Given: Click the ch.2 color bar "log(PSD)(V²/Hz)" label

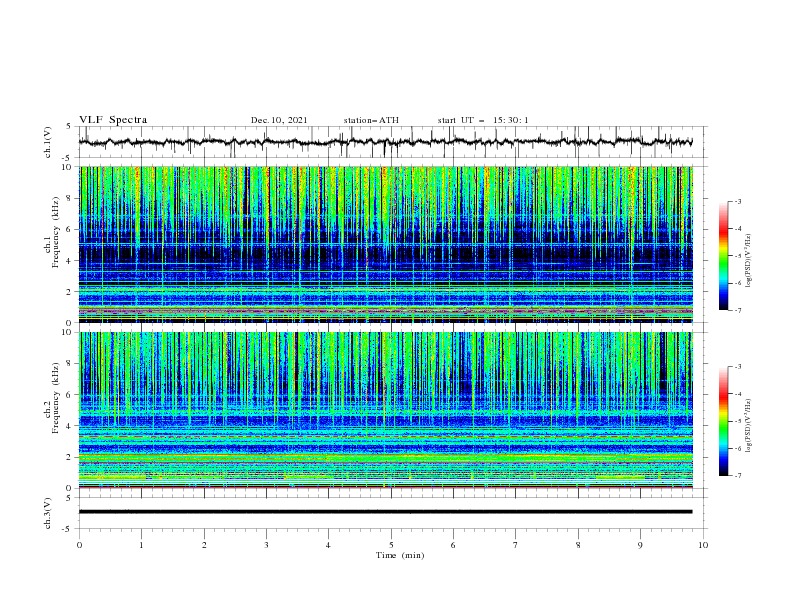Looking at the screenshot, I should click(x=749, y=426).
